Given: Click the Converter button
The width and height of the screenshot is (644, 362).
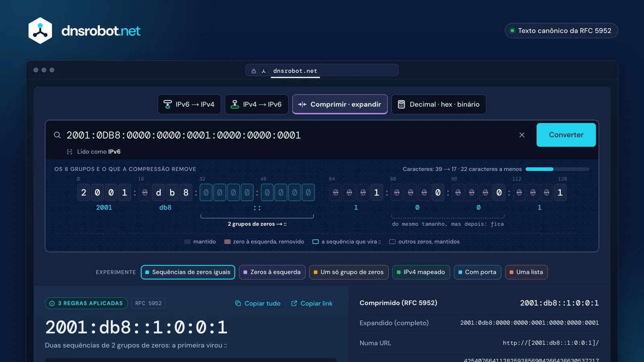Looking at the screenshot, I should coord(566,135).
